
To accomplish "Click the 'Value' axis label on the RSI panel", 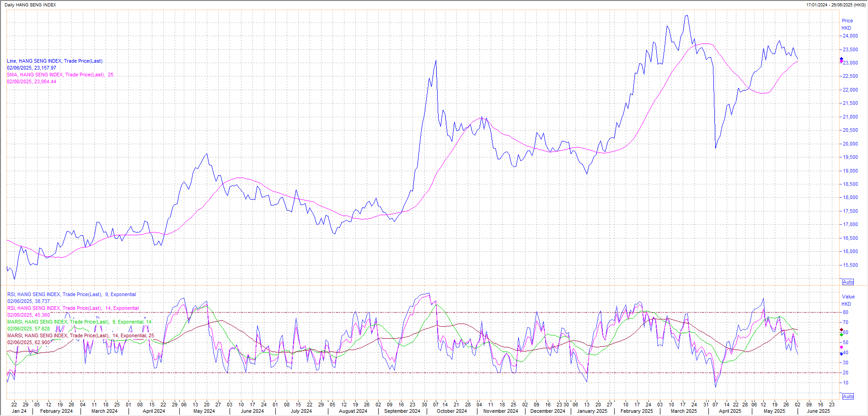I will point(848,297).
